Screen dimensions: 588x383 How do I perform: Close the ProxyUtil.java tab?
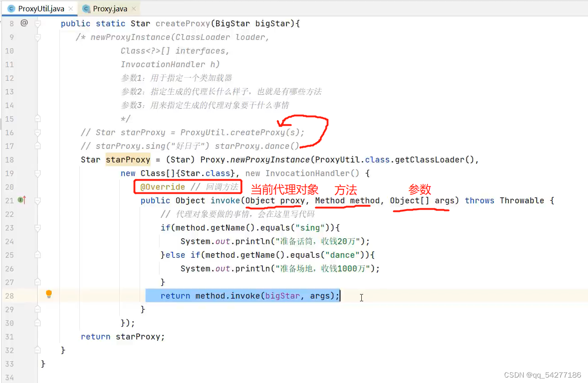coord(71,9)
